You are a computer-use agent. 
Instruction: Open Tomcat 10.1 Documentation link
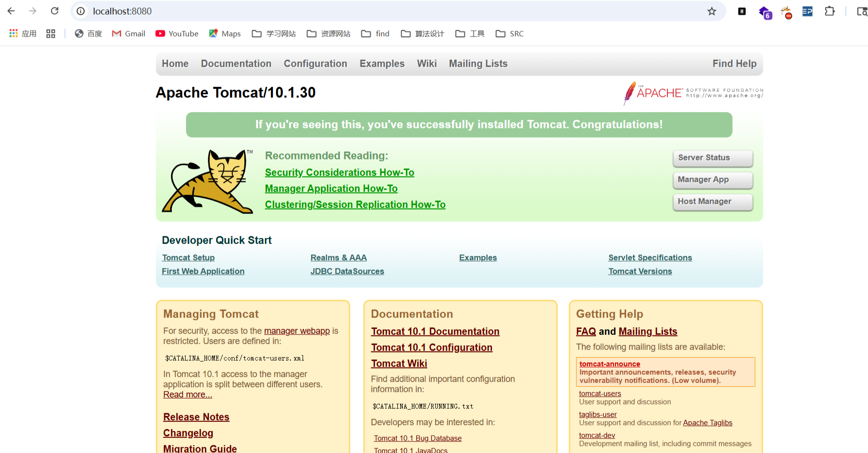[435, 331]
